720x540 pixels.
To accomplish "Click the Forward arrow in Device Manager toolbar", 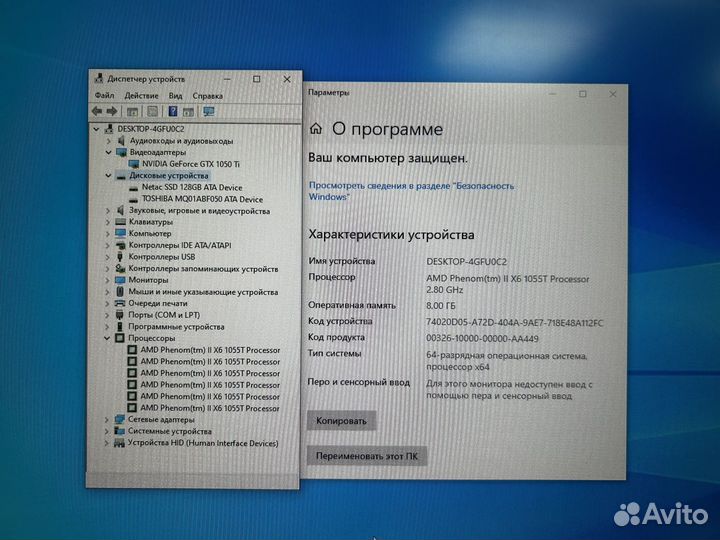I will pyautogui.click(x=111, y=111).
